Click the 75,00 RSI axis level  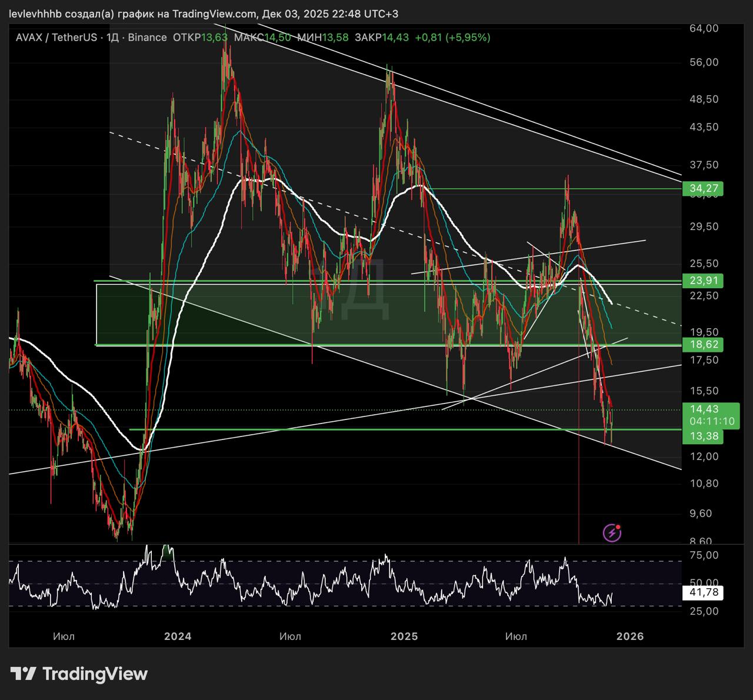(704, 555)
